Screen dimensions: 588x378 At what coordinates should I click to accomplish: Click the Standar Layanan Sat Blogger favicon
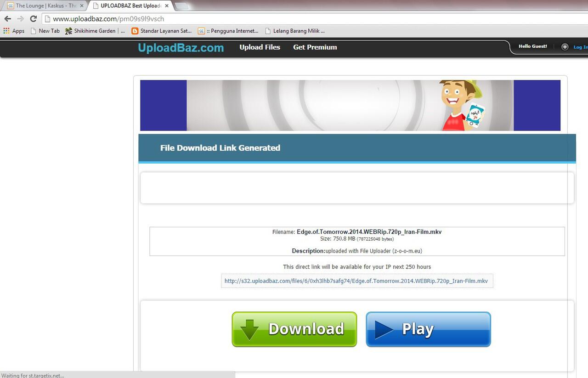[x=135, y=31]
